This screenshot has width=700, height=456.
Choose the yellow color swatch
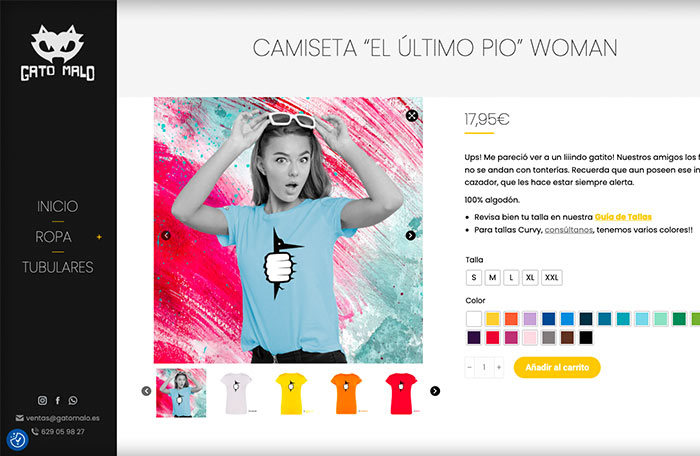(492, 318)
